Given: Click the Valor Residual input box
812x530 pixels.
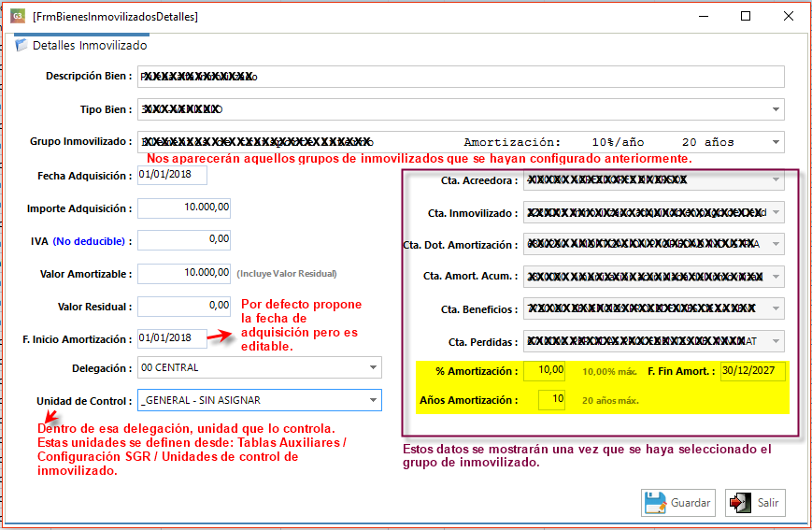Looking at the screenshot, I should [184, 306].
